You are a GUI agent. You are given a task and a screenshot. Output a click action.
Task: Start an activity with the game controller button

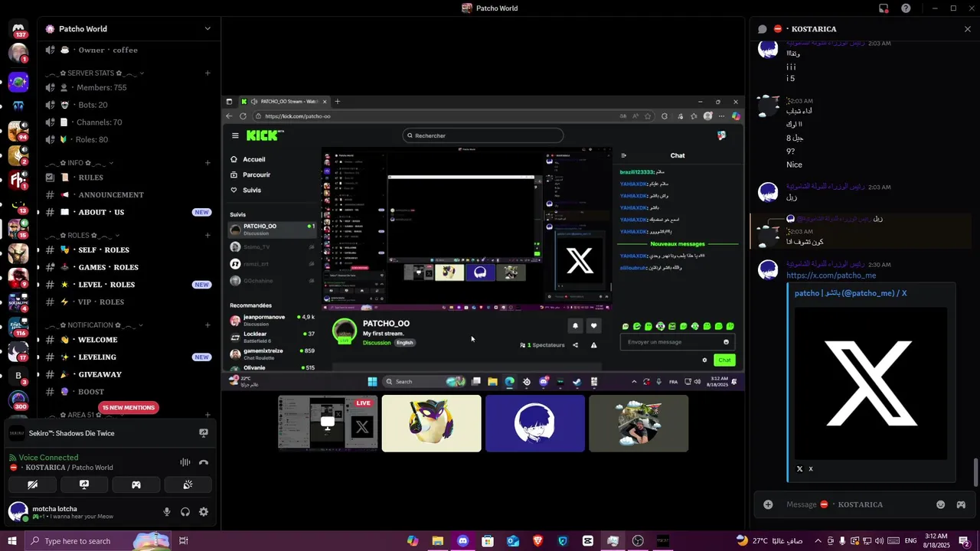[x=136, y=484]
